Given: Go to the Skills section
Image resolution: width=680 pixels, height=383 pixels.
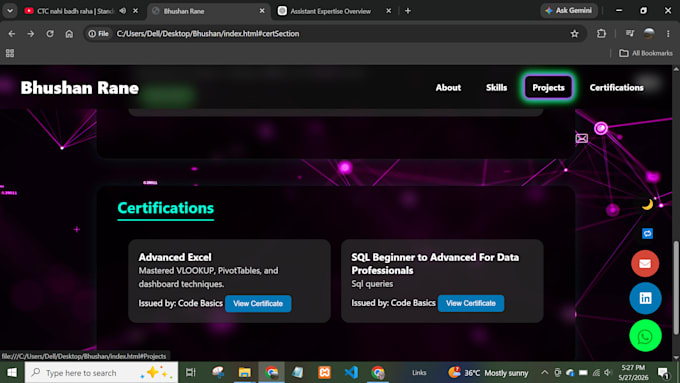Looking at the screenshot, I should pyautogui.click(x=496, y=88).
